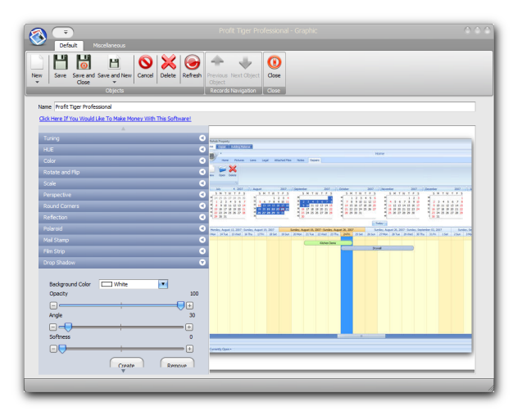The image size is (522, 420).
Task: Click the window resize grip corner
Action: (491, 388)
